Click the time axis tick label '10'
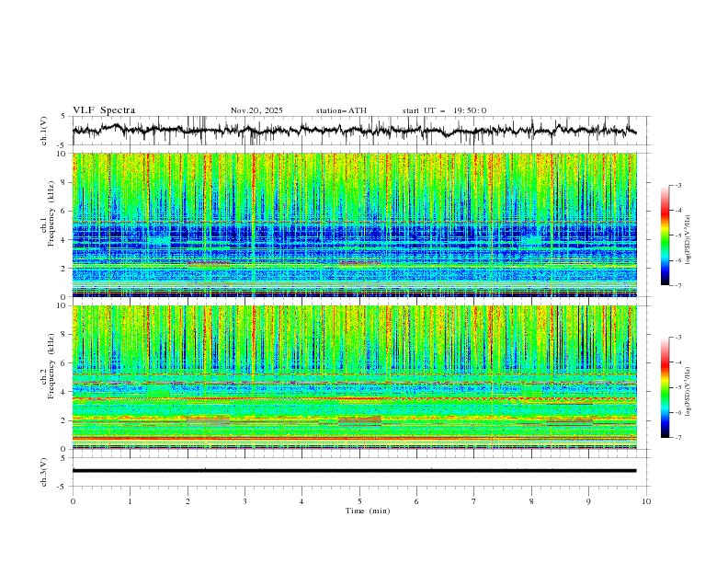The image size is (728, 563). click(646, 501)
